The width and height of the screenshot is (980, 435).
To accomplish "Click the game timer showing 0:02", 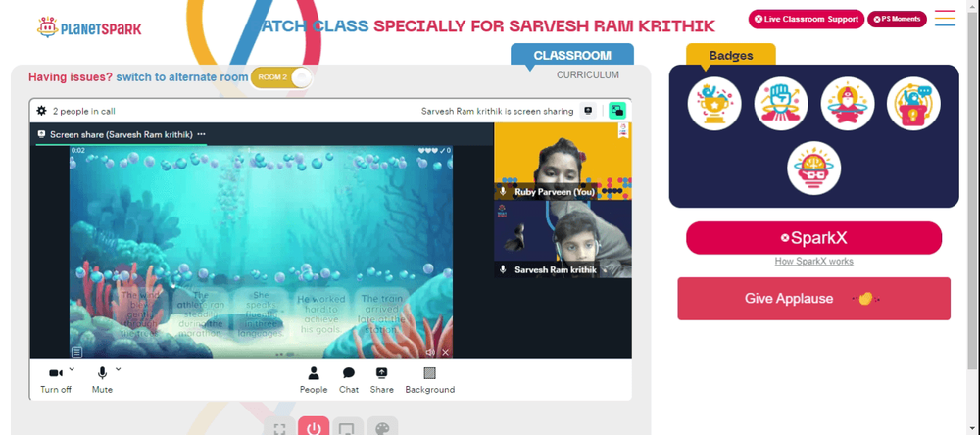I will click(78, 151).
